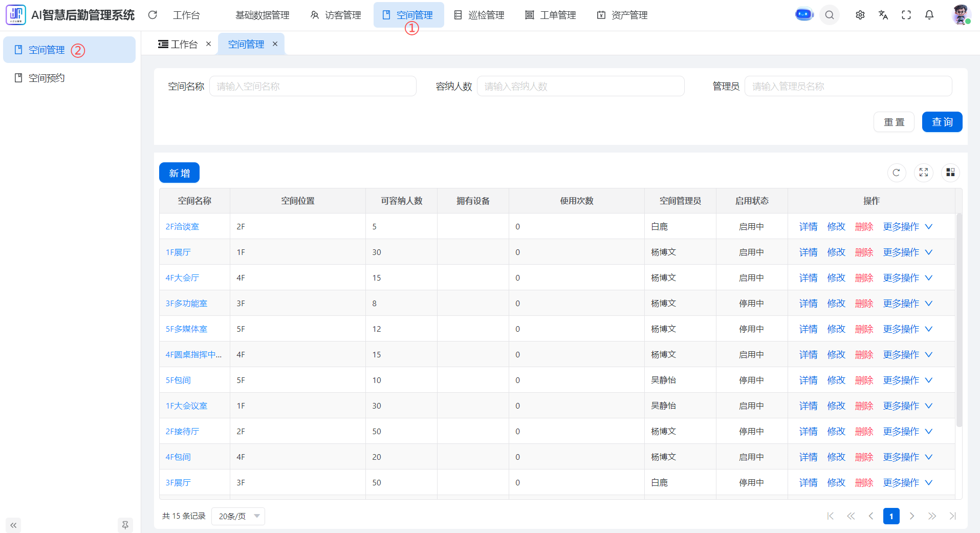Collapse the left sidebar with double-arrow
The height and width of the screenshot is (533, 980).
(13, 525)
